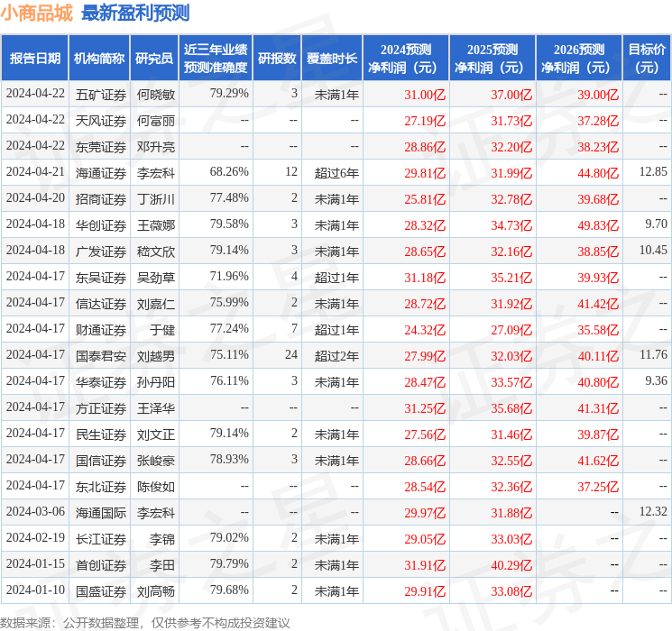Image resolution: width=672 pixels, height=631 pixels.
Task: Click 东莞证券 institution cell
Action: pos(101,147)
